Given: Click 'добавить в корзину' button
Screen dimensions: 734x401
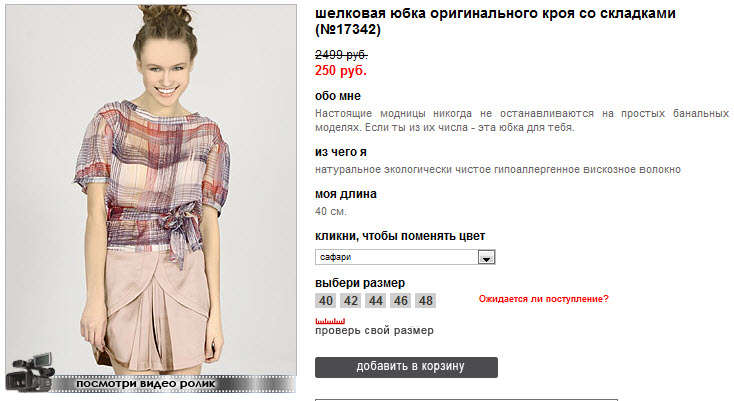Looking at the screenshot, I should point(406,367).
